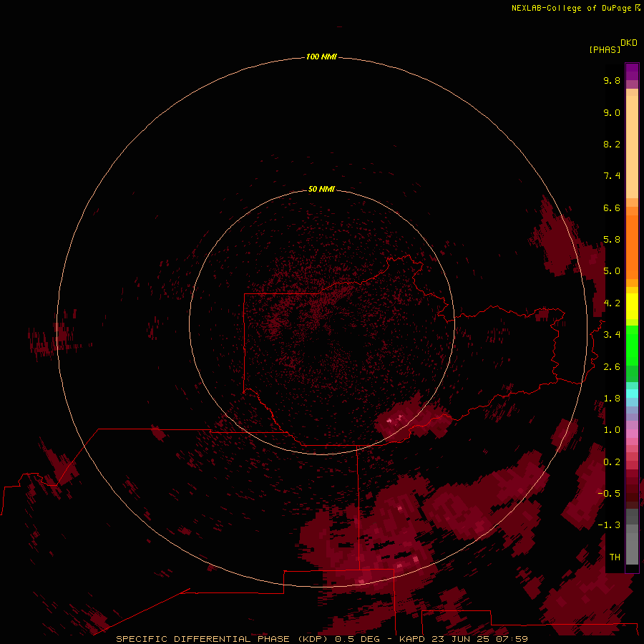The image size is (644, 644).
Task: Click the 1.0 scale value
Action: 612,430
